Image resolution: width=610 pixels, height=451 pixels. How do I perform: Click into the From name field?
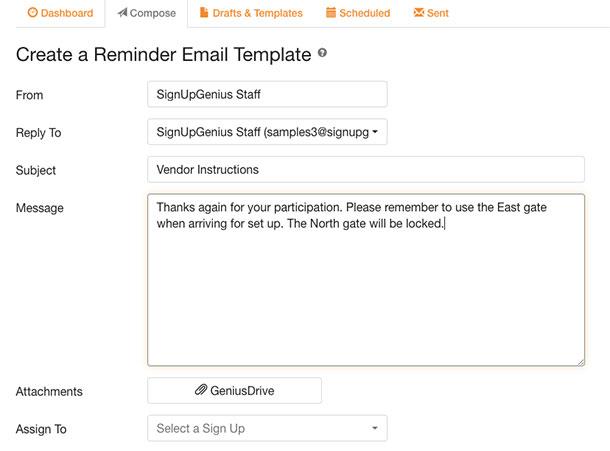point(267,94)
